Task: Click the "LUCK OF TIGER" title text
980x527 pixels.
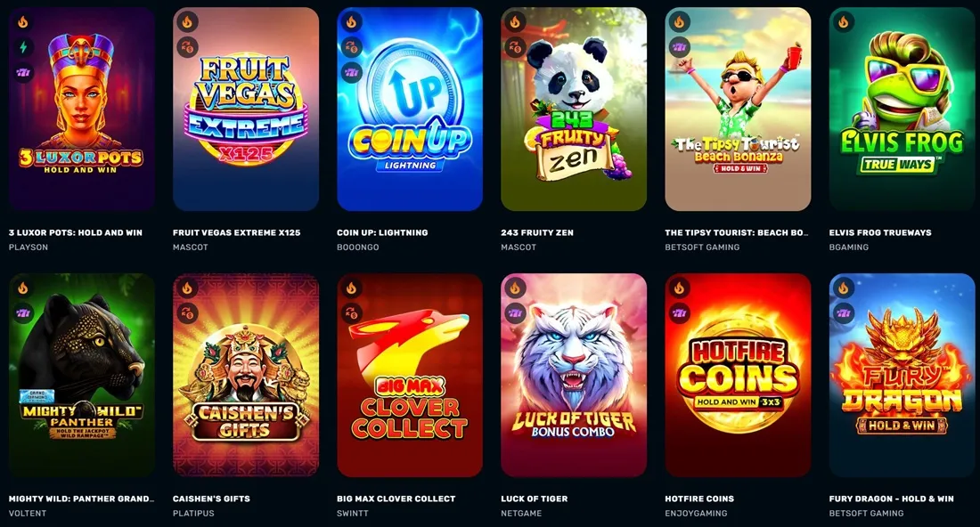Action: click(x=535, y=499)
